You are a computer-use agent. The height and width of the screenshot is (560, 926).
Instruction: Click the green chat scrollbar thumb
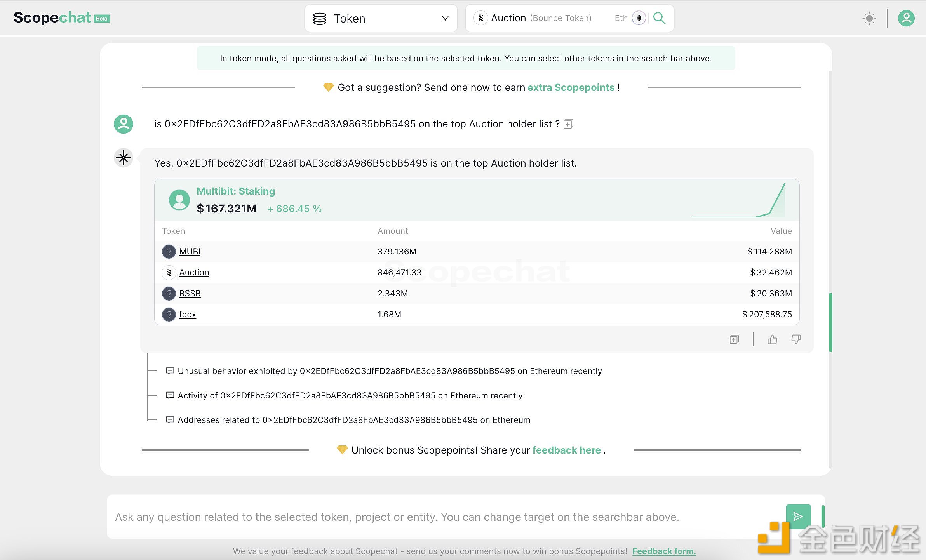[x=830, y=322]
